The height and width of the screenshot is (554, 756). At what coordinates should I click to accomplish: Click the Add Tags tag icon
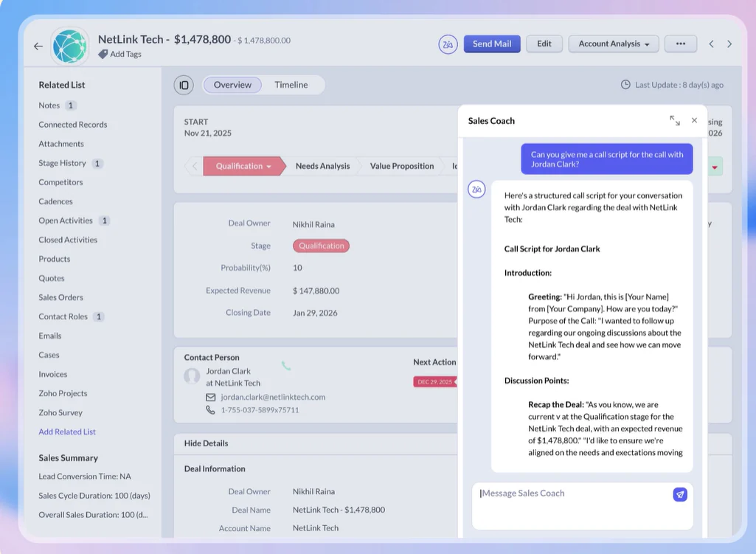pyautogui.click(x=103, y=54)
